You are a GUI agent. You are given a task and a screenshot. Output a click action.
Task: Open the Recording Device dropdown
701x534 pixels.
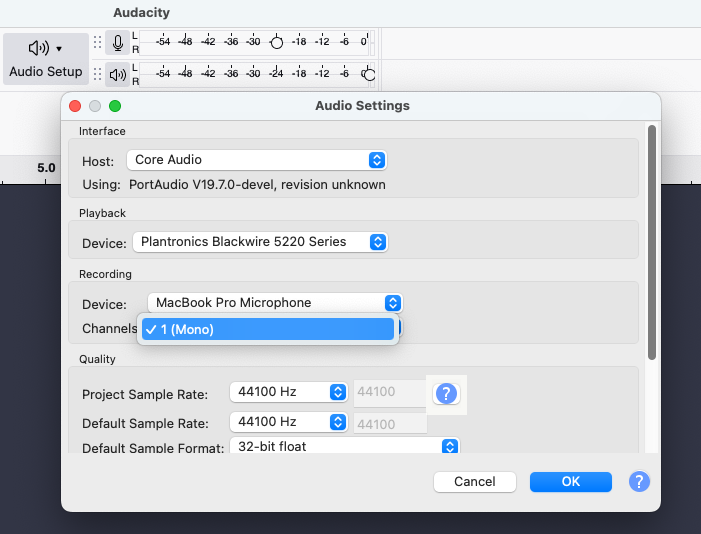pos(275,303)
